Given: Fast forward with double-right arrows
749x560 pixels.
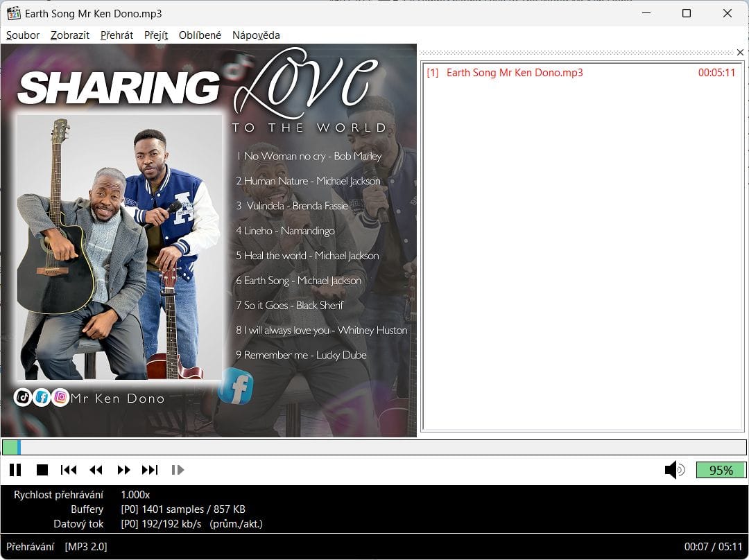Looking at the screenshot, I should tap(123, 470).
